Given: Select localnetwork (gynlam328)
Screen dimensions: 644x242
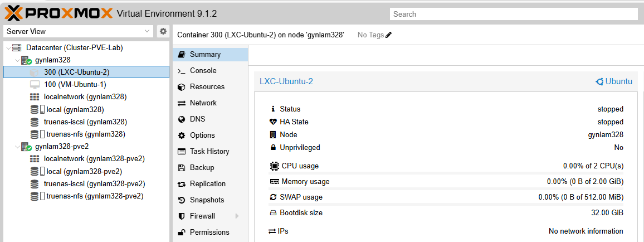Looking at the screenshot, I should [x=86, y=97].
